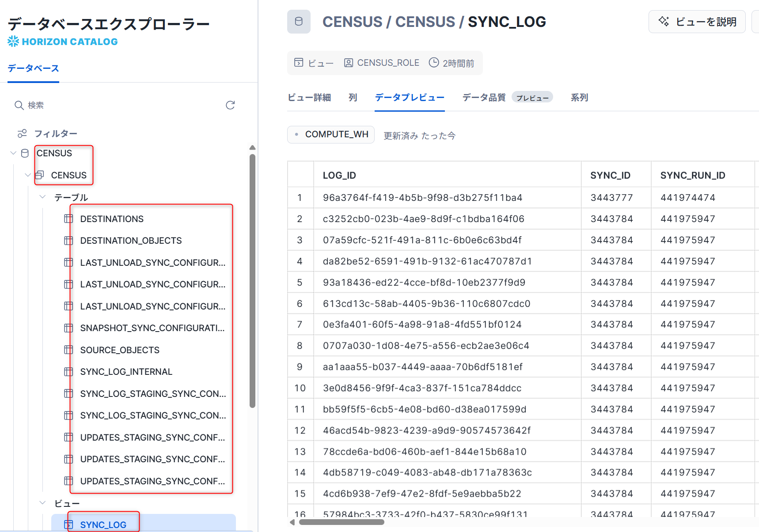
Task: Click the refresh icon beside the search box
Action: tap(230, 105)
